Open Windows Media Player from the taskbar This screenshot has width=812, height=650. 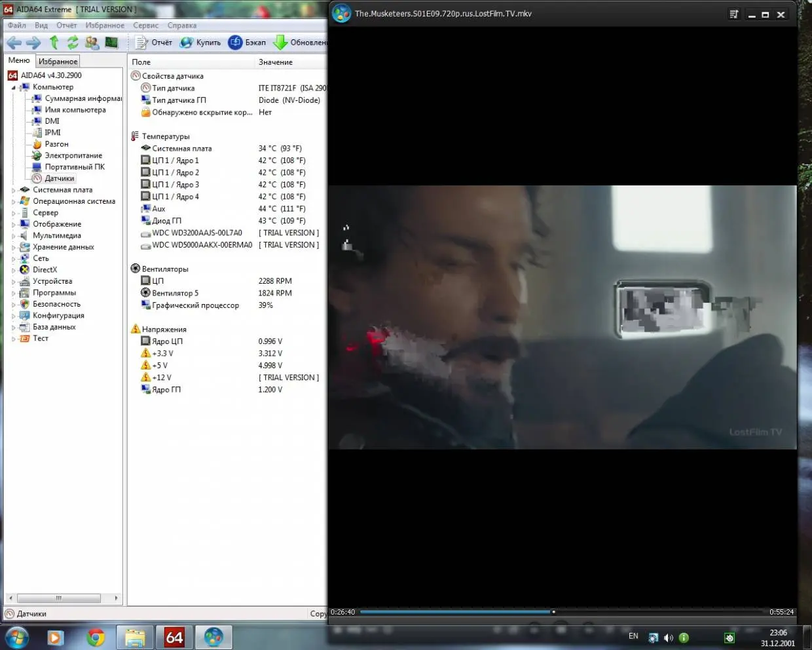(x=56, y=638)
